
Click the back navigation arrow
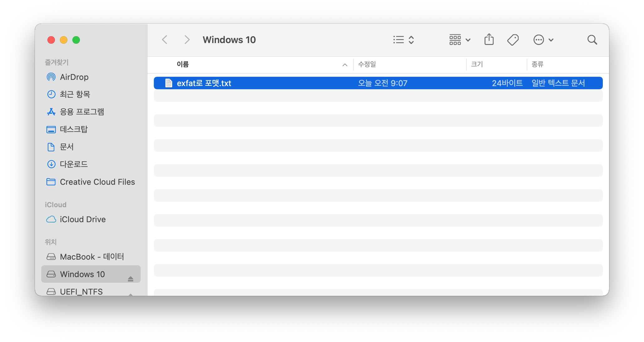pyautogui.click(x=165, y=40)
